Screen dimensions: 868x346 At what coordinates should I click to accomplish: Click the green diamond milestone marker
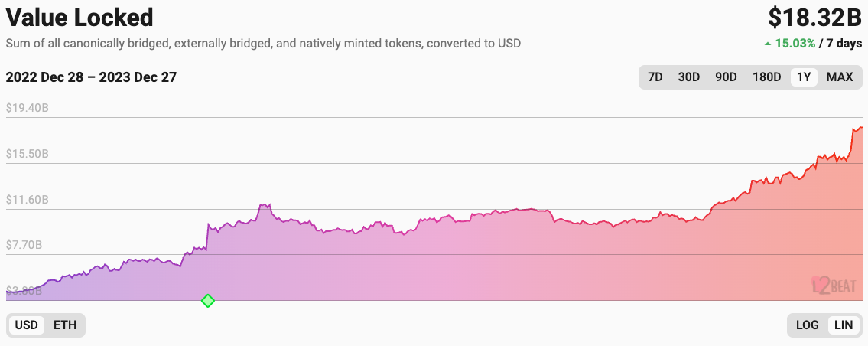coord(207,301)
